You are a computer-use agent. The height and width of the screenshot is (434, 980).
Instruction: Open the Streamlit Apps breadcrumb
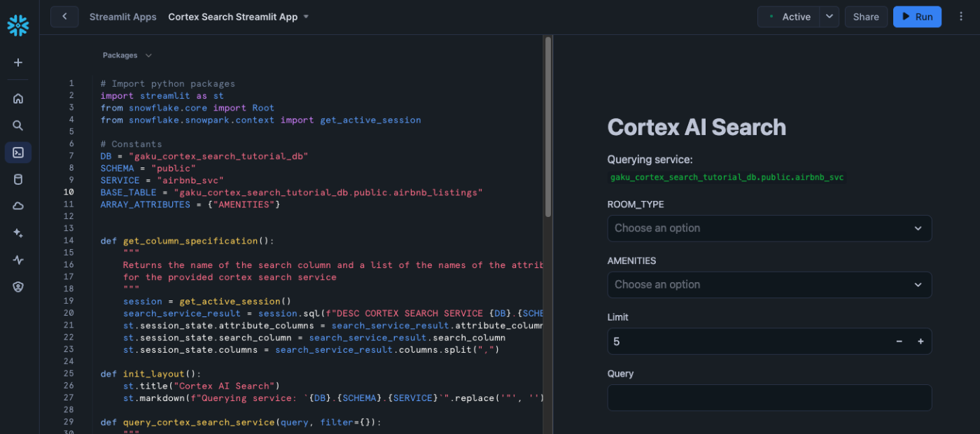[x=122, y=17]
